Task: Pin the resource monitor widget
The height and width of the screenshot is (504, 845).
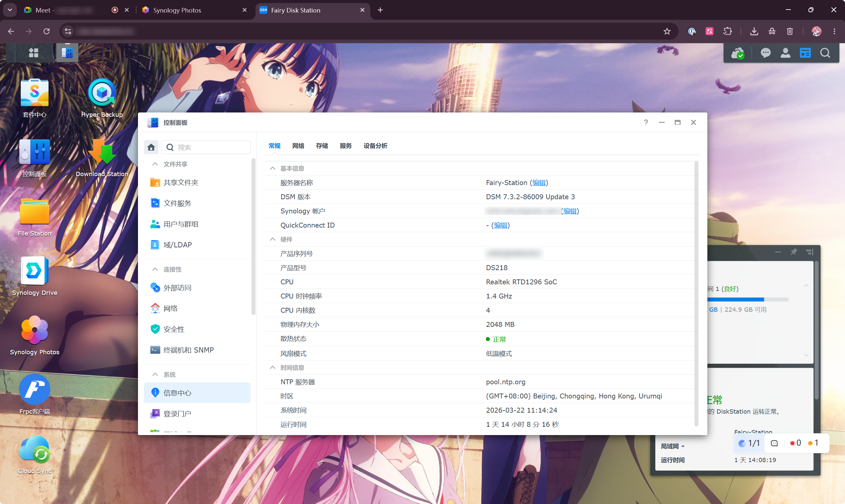Action: [x=794, y=252]
